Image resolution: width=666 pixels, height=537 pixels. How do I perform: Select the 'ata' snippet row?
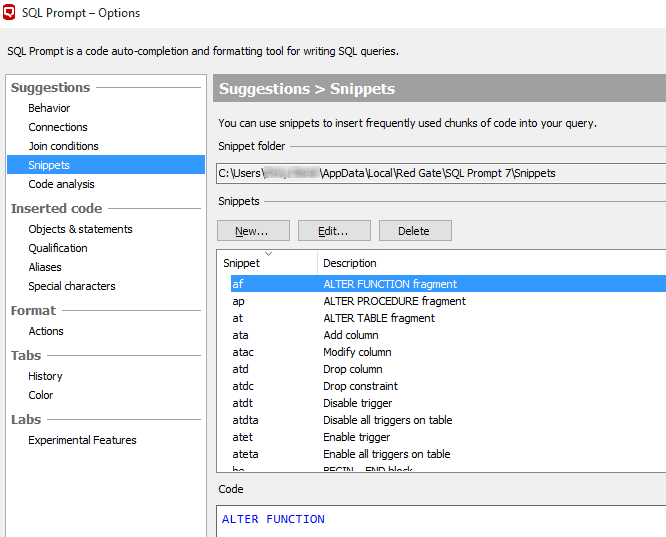click(448, 335)
